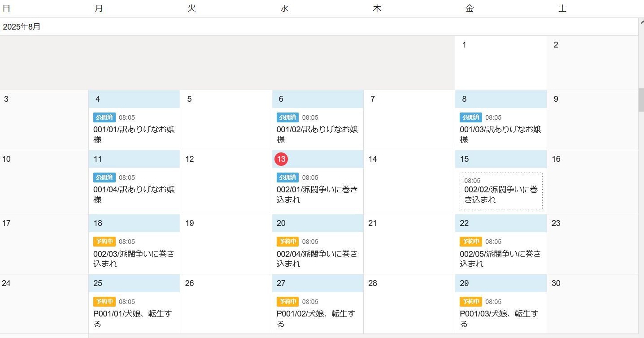Click the 公開済 badge on August 8
The height and width of the screenshot is (338, 644).
[470, 117]
